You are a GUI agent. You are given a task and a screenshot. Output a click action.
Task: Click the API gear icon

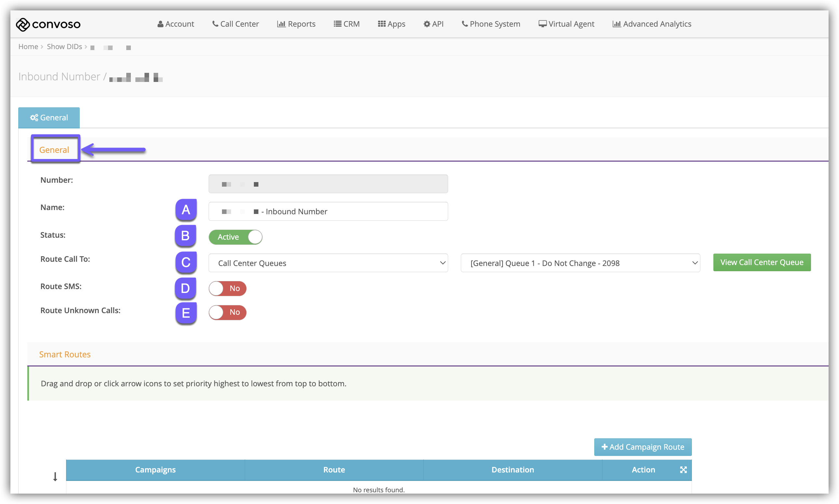click(x=427, y=24)
